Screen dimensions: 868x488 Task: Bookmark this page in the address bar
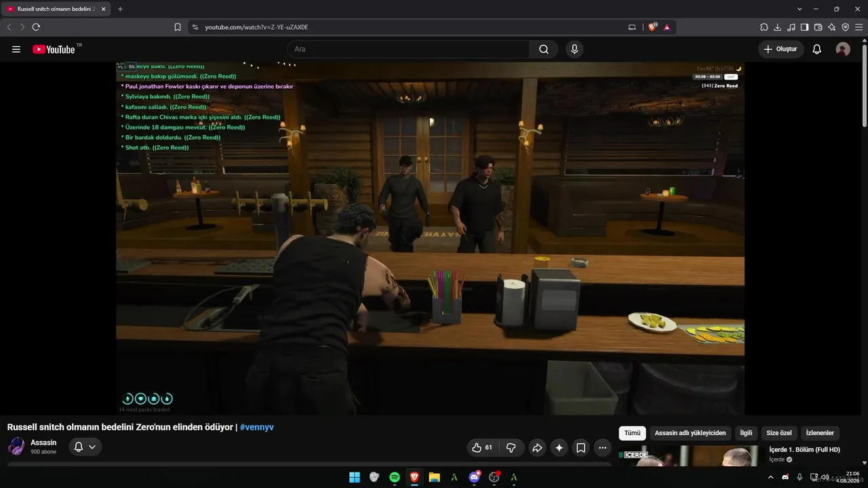pos(178,27)
